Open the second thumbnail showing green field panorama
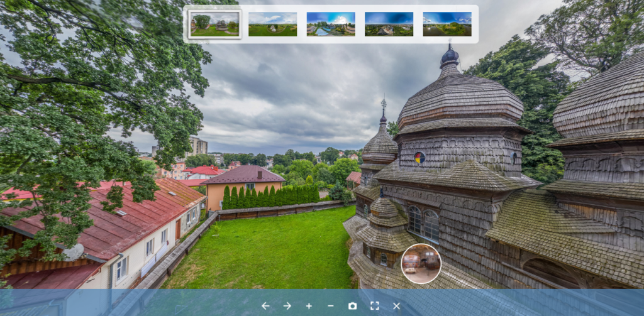This screenshot has width=644, height=316. tap(273, 25)
